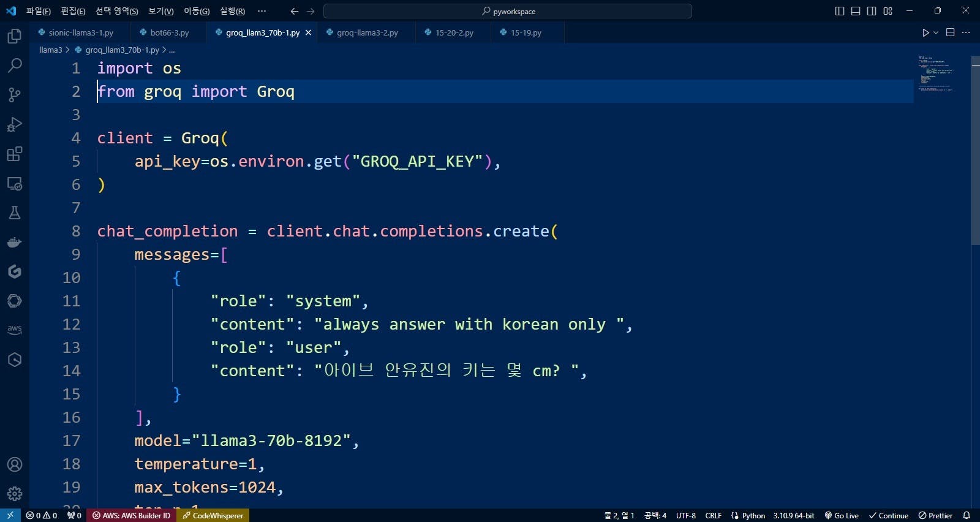Switch to the bot66-3.py tab
Viewport: 980px width, 522px height.
pyautogui.click(x=168, y=32)
